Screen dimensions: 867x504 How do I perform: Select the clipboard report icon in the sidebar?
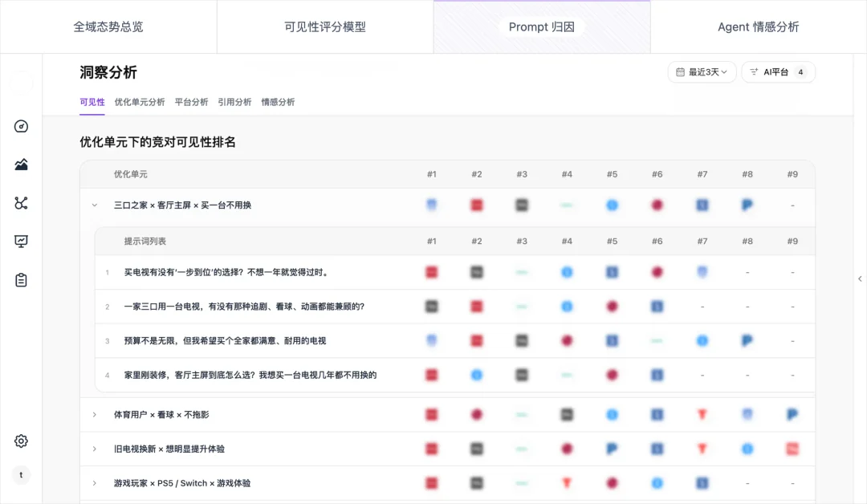click(21, 279)
